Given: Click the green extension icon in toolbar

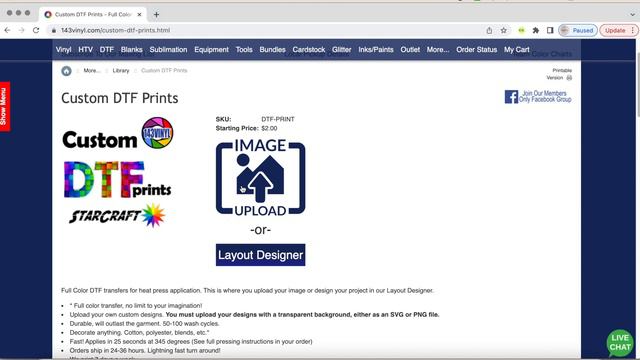Looking at the screenshot, I should pyautogui.click(x=521, y=30).
